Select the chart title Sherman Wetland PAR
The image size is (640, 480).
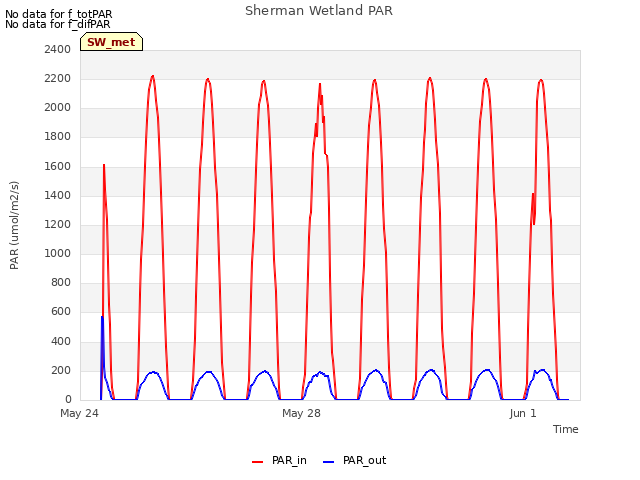[x=319, y=10]
